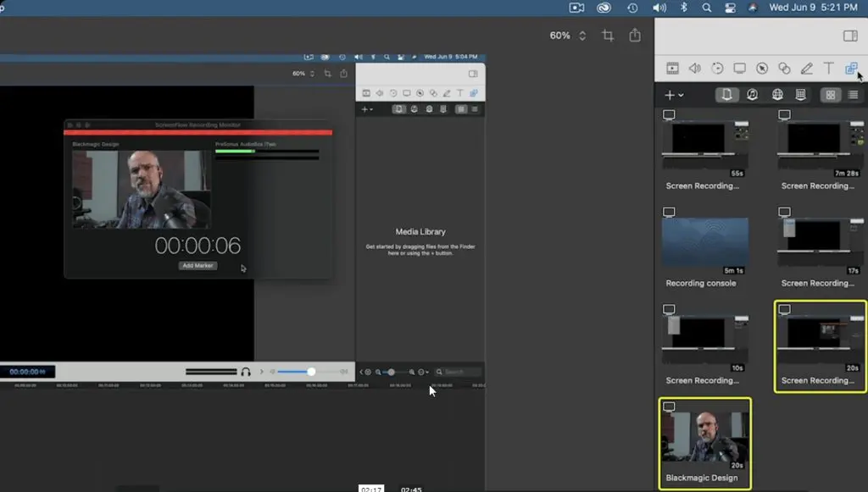The image size is (868, 492).
Task: Select the Media Library icon in properties bar
Action: point(852,68)
